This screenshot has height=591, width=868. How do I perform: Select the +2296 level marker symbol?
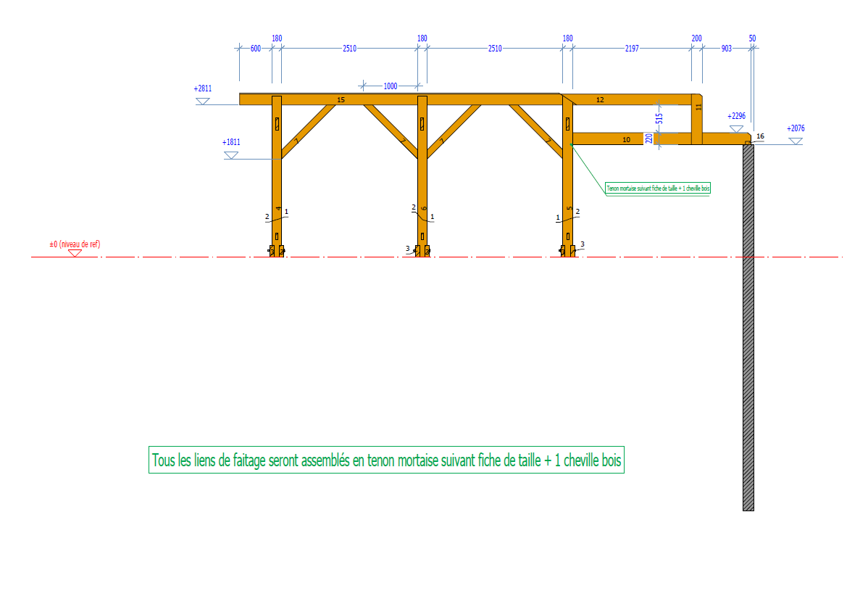point(737,128)
